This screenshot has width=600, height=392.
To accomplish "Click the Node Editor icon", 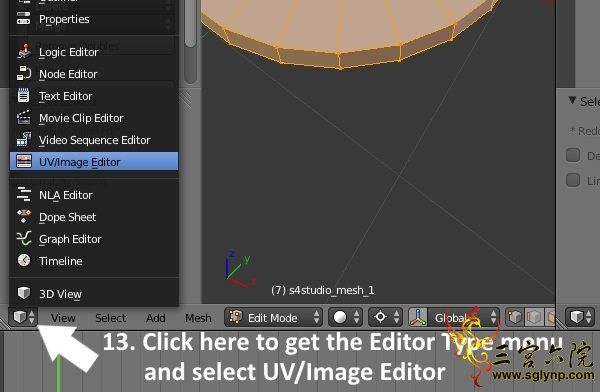I will (x=24, y=74).
